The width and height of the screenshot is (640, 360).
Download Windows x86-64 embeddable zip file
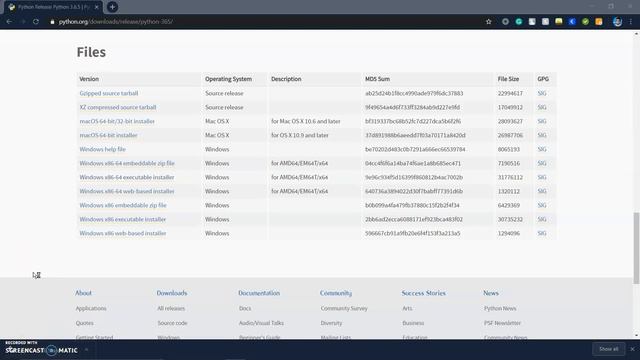point(127,163)
